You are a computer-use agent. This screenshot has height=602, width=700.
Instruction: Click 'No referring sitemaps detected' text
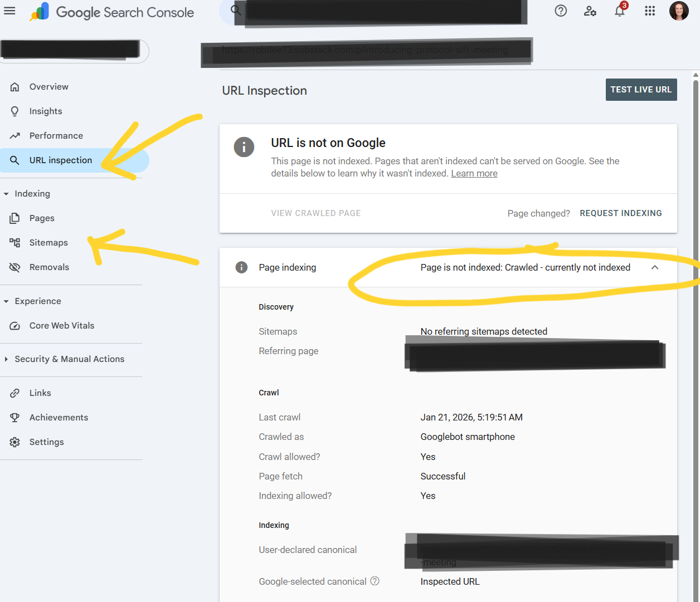(x=484, y=332)
